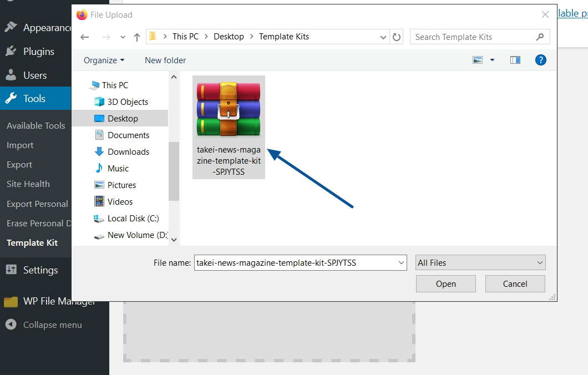Focus the Search Template Kits field
Image resolution: width=588 pixels, height=375 pixels.
[x=480, y=37]
